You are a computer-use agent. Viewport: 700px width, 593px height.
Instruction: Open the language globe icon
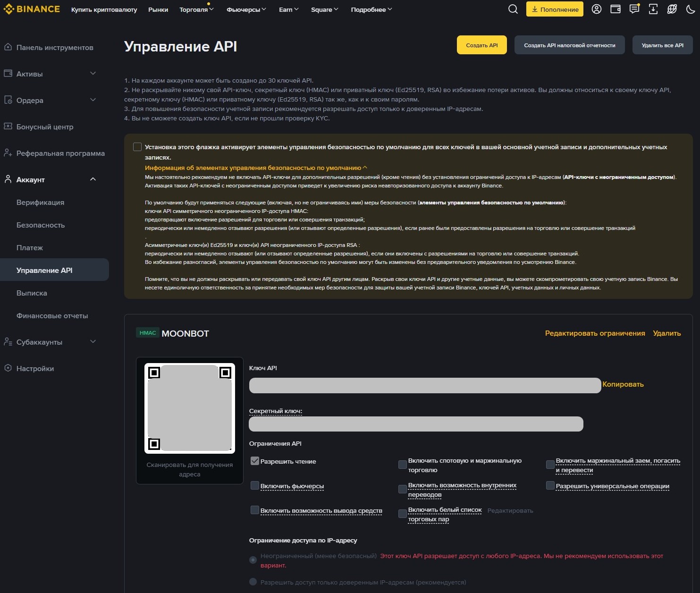point(672,9)
